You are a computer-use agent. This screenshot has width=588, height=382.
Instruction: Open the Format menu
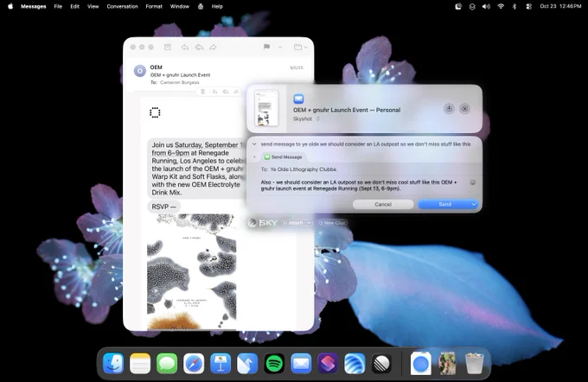(154, 6)
